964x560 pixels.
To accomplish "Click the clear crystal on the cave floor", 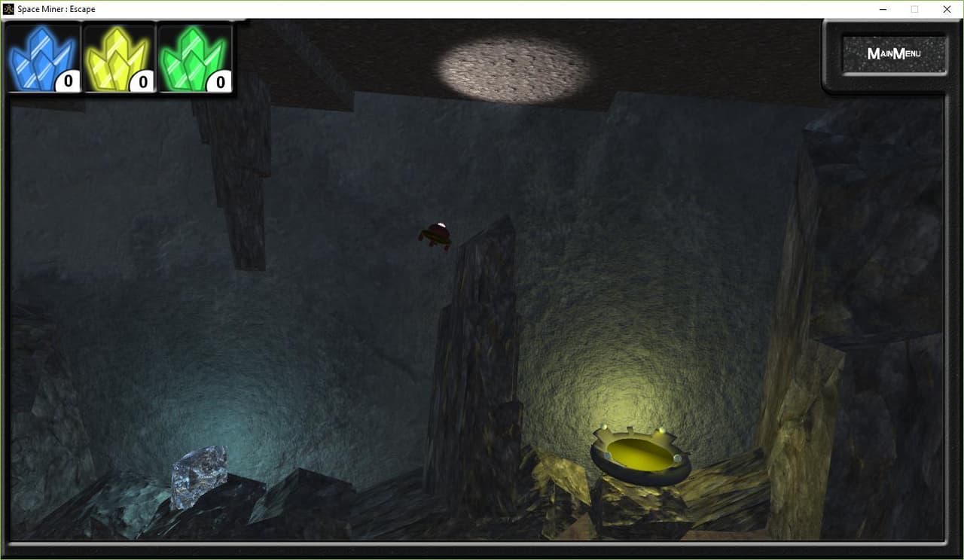I will (199, 476).
